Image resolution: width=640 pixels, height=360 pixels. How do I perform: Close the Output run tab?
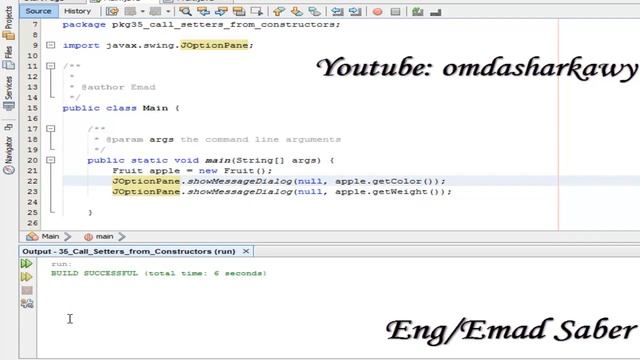click(x=246, y=251)
